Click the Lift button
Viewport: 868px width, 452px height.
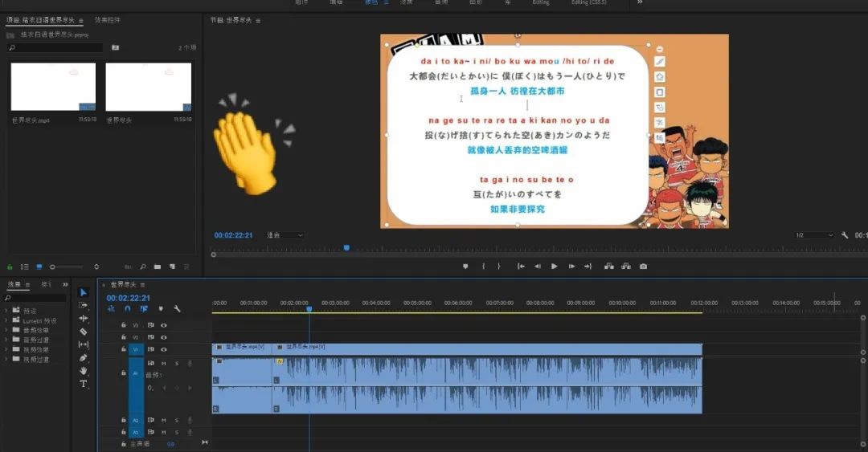(x=609, y=266)
